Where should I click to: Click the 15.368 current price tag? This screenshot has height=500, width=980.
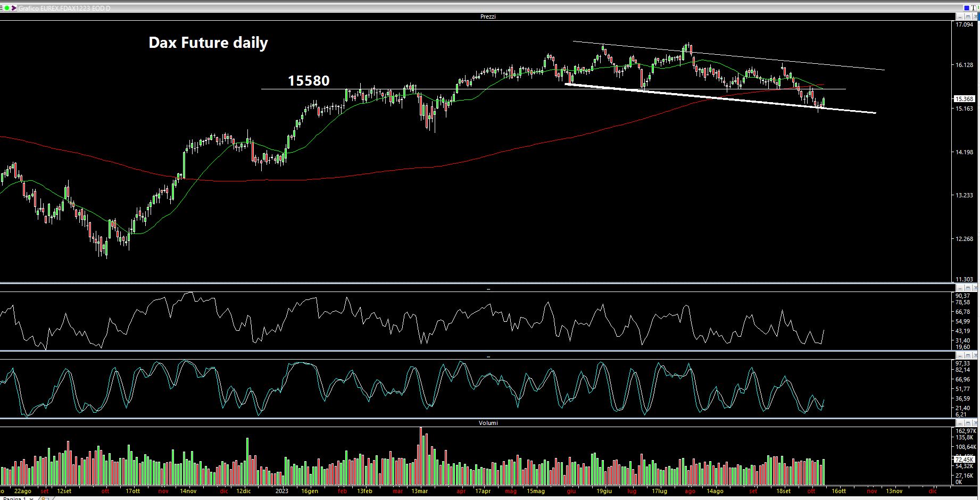click(x=964, y=99)
